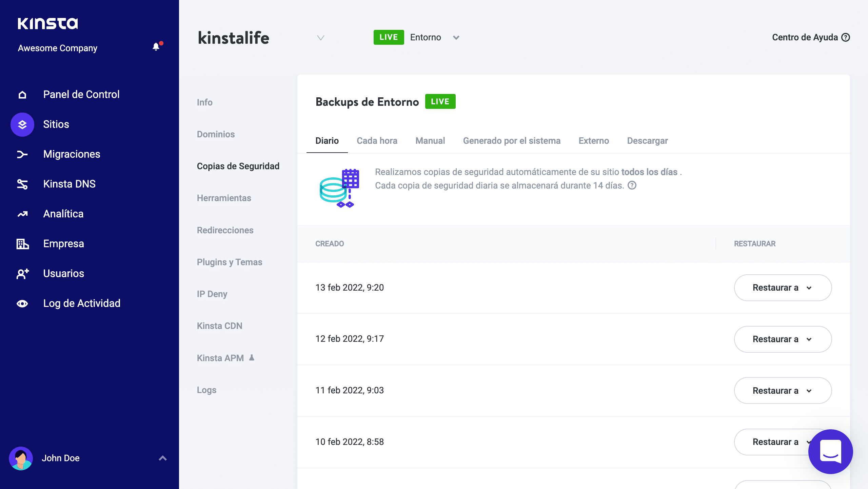Click the Sitios layers icon
Viewport: 868px width, 489px height.
coord(22,124)
